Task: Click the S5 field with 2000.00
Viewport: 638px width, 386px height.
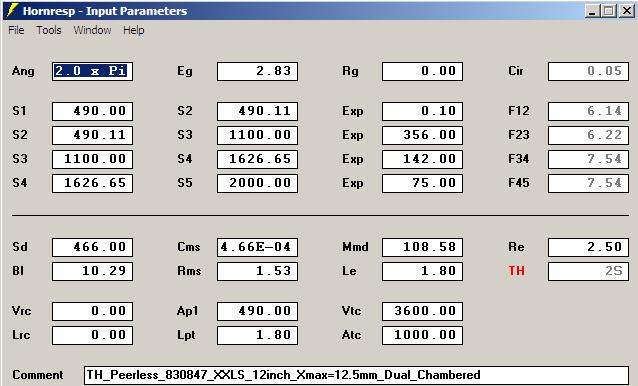Action: 257,183
